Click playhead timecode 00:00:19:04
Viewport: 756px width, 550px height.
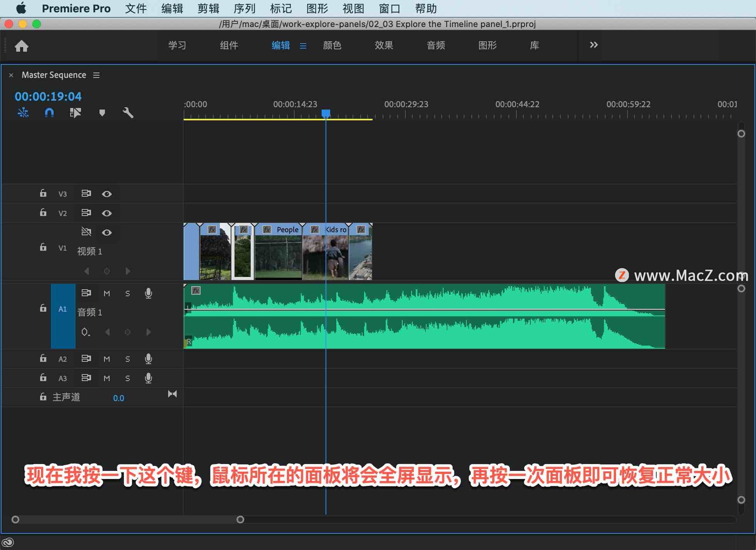point(48,96)
